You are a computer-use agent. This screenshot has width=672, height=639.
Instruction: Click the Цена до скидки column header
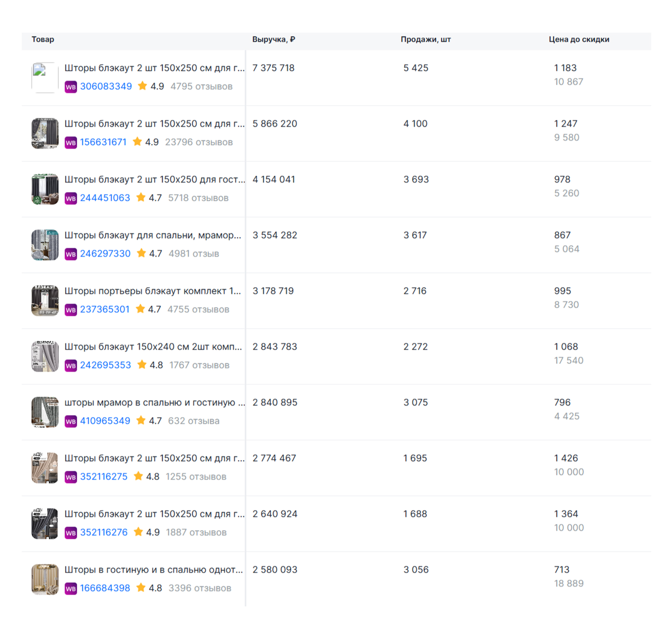[x=579, y=40]
